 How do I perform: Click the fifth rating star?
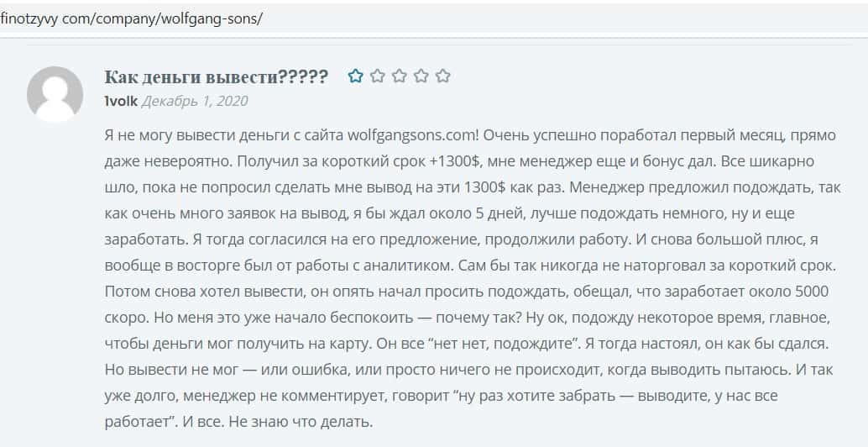click(x=442, y=76)
